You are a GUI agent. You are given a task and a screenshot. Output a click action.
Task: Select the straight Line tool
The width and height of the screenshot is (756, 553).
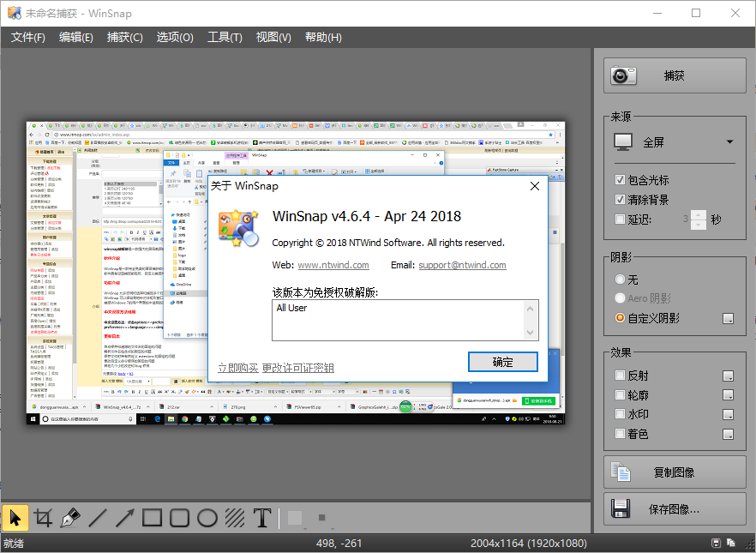(98, 519)
